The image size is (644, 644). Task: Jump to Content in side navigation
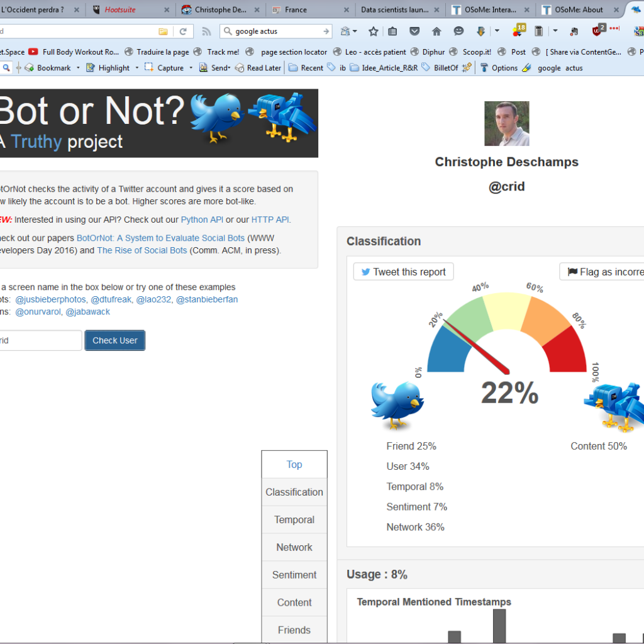pyautogui.click(x=294, y=602)
